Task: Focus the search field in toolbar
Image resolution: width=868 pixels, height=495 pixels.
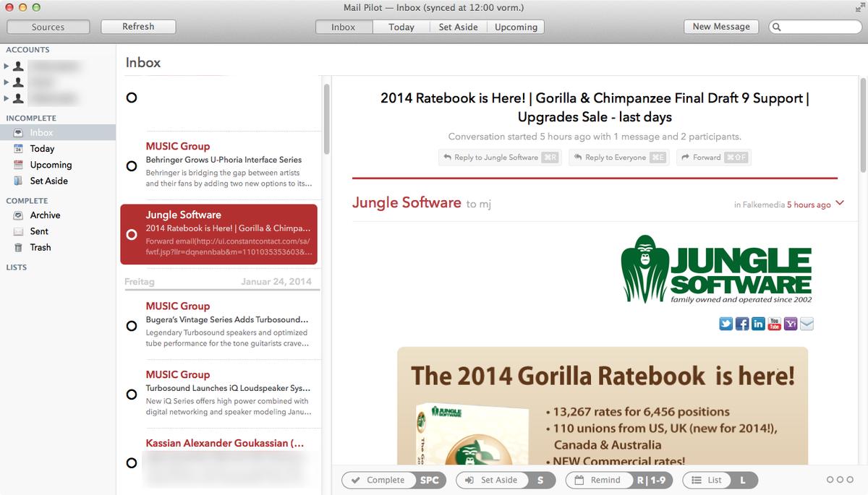Action: [814, 27]
